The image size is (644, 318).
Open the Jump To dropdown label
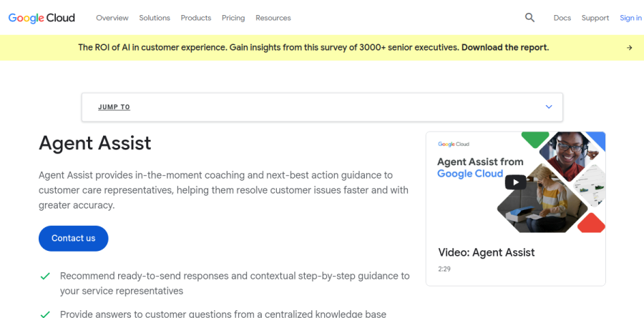coord(114,107)
